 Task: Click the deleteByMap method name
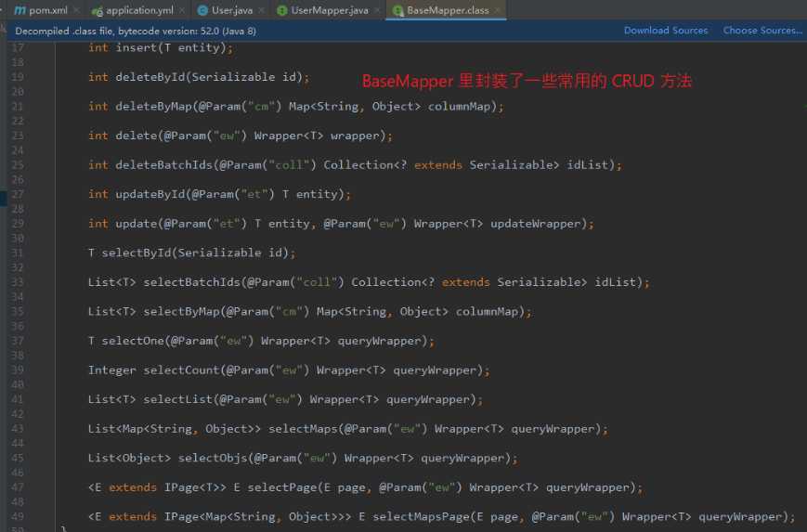pos(154,106)
